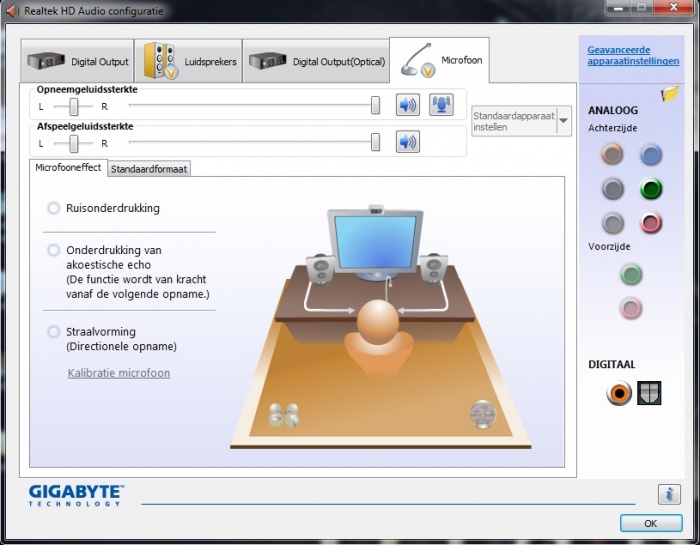700x545 pixels.
Task: Click the playback L/R balance slider handle
Action: click(74, 143)
